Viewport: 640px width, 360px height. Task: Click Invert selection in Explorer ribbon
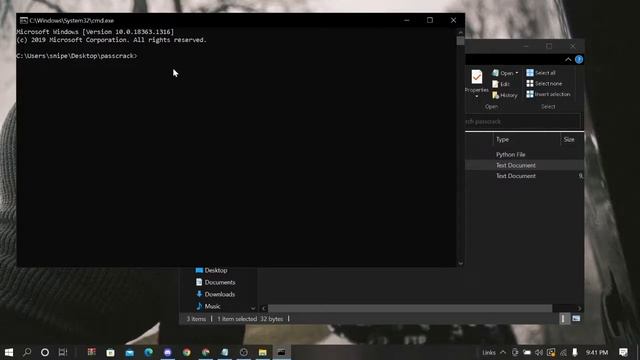click(548, 94)
